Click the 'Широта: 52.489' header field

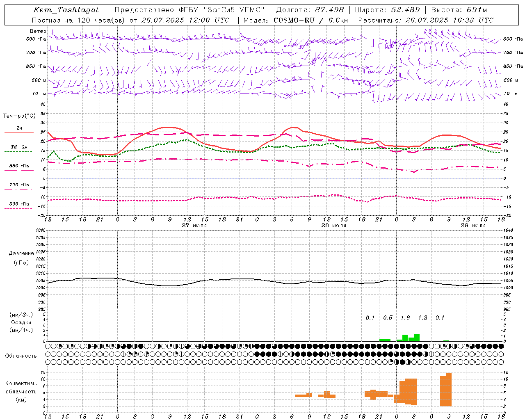tap(388, 10)
